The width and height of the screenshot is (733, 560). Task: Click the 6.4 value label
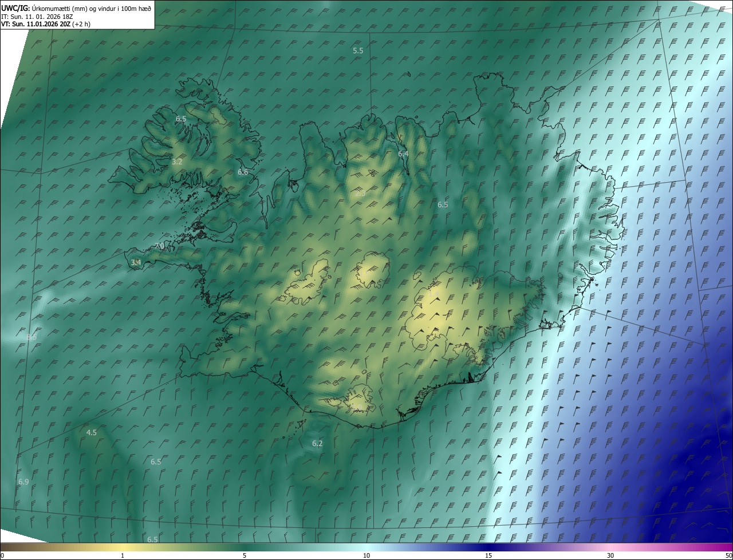click(403, 154)
